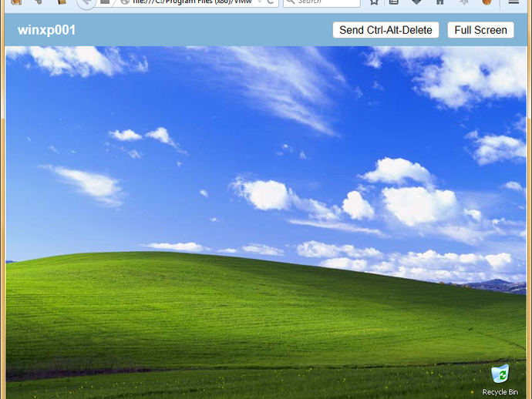Bookmark this page with the star icon
Screen dimensions: 532x399
click(374, 2)
